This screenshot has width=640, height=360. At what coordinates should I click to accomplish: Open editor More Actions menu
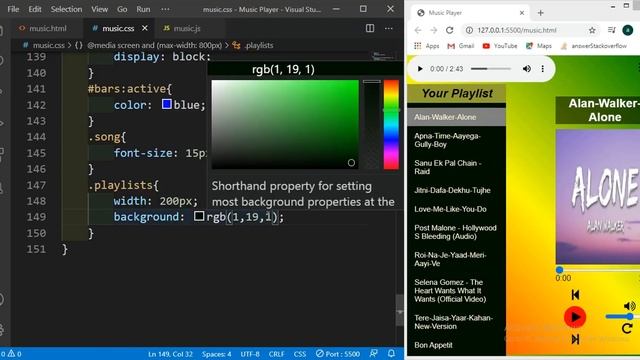coord(389,28)
